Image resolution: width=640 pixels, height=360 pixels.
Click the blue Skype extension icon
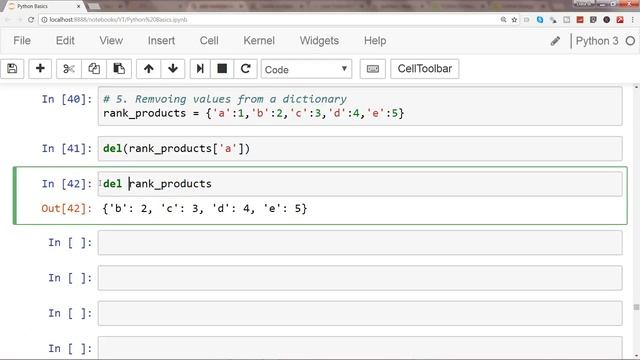540,20
